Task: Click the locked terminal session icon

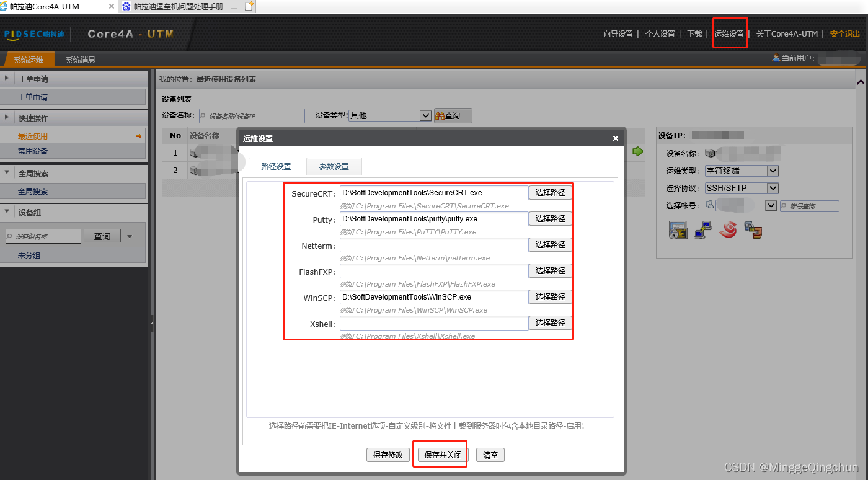Action: tap(678, 230)
